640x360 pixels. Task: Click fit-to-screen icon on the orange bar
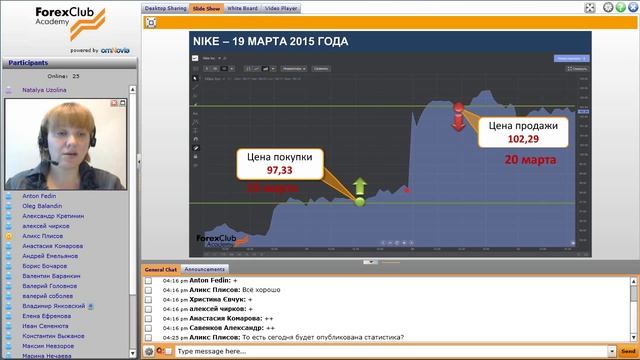click(x=151, y=22)
